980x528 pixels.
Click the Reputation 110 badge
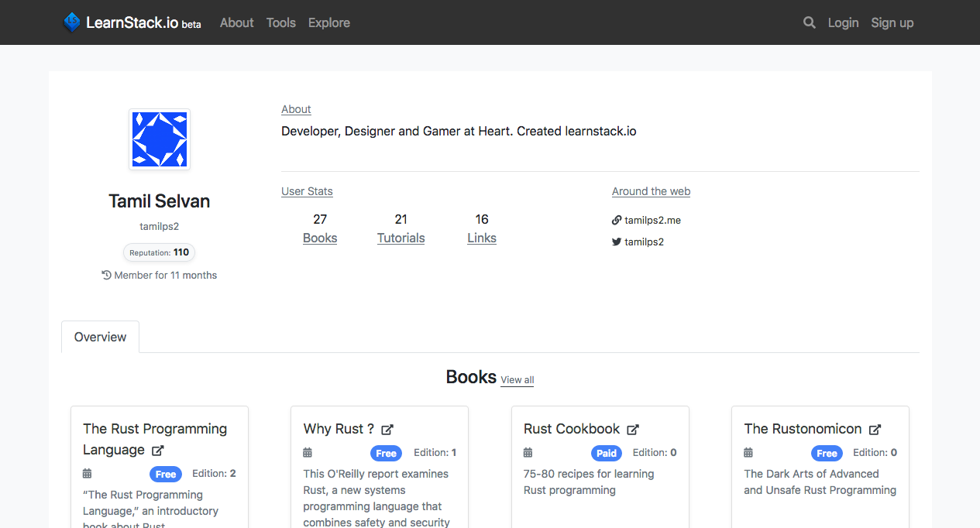[x=159, y=252]
